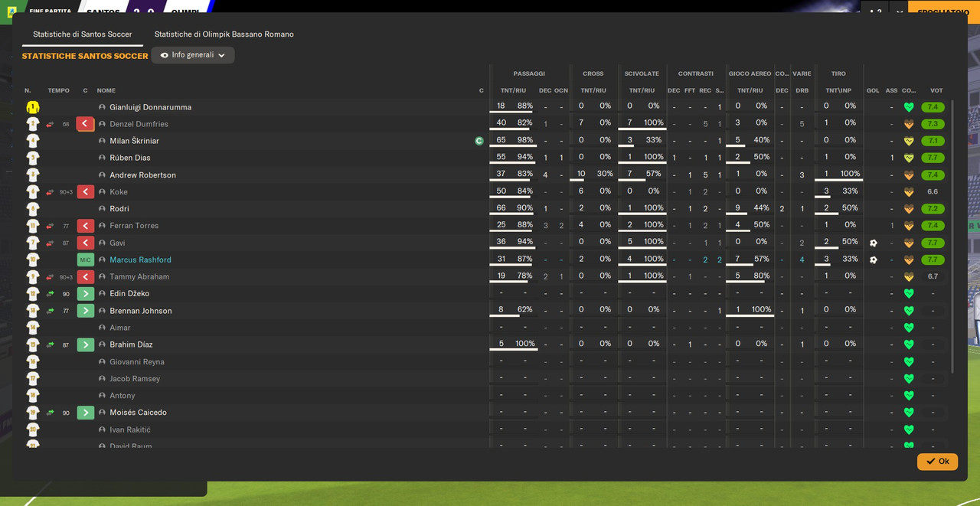Sort by the GOL column header
The height and width of the screenshot is (506, 980).
point(873,90)
